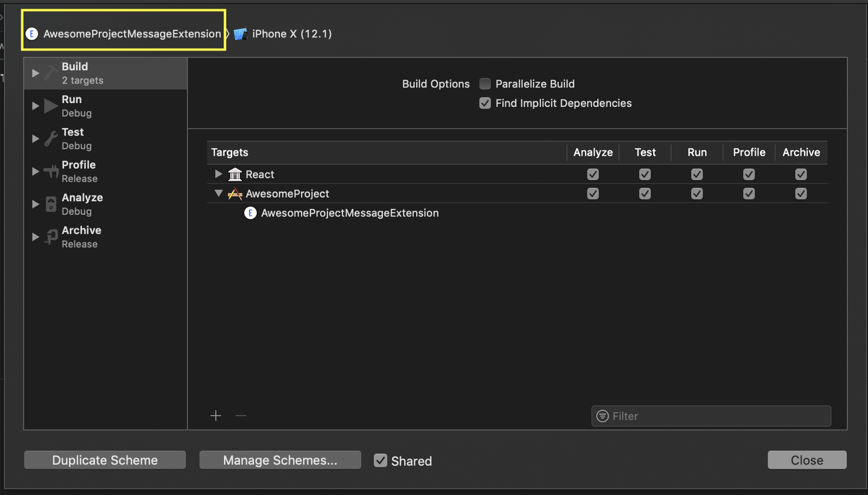868x495 pixels.
Task: Expand the Run action disclosure triangle
Action: point(35,106)
